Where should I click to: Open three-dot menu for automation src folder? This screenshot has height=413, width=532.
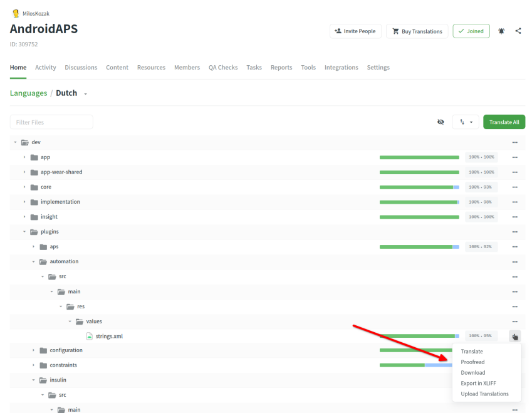[x=514, y=277]
